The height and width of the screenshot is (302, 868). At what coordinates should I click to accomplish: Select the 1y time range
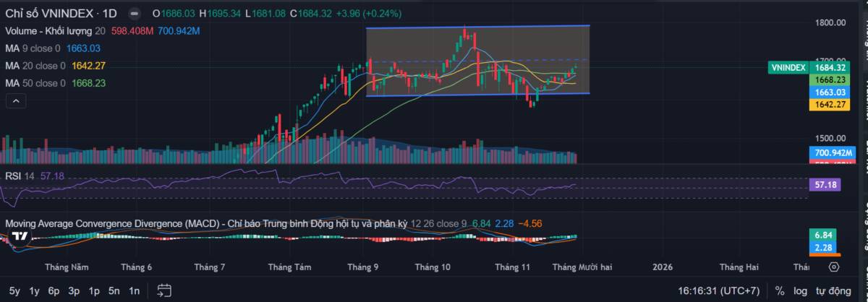[x=34, y=290]
